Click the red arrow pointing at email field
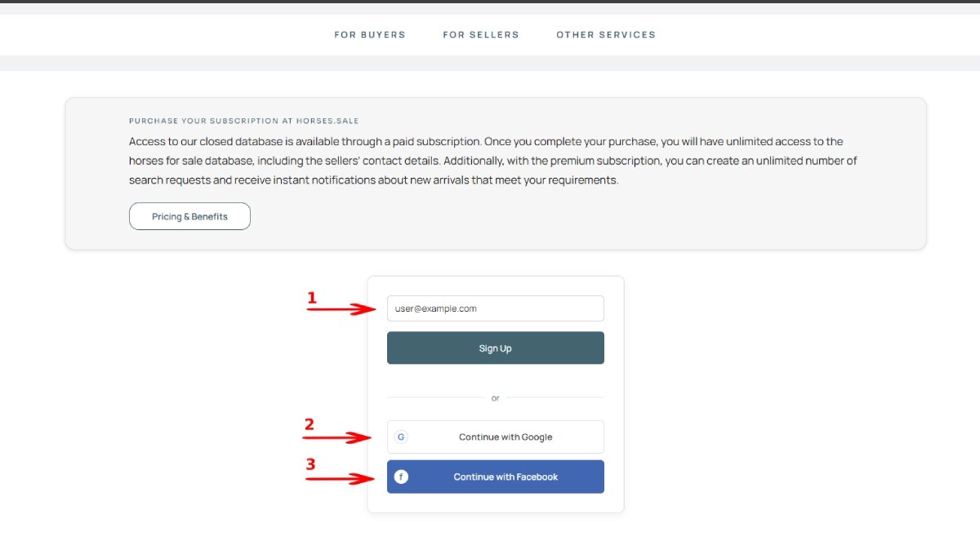Viewport: 980px width, 541px height. coord(339,309)
